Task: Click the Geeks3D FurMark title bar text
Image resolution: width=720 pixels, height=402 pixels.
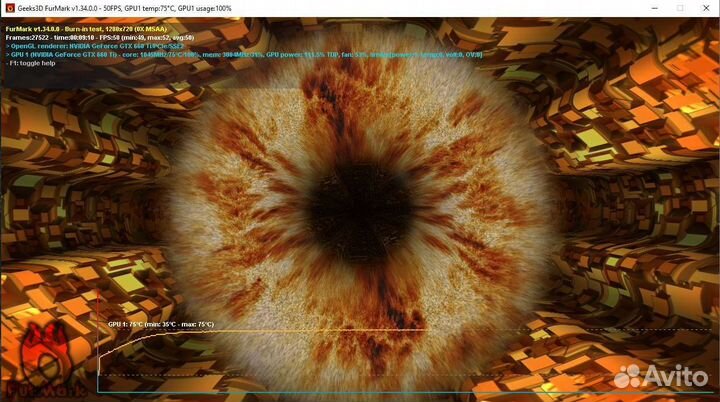Action: [x=124, y=8]
